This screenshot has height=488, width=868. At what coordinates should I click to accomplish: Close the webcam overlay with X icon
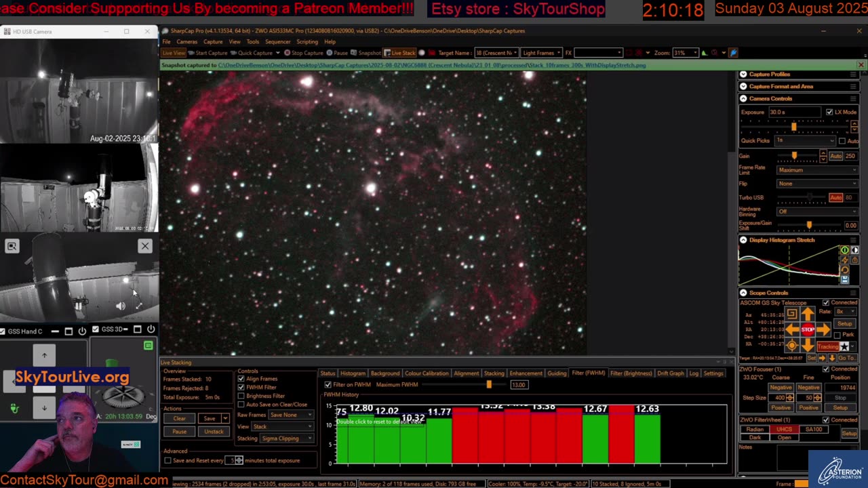(x=145, y=246)
